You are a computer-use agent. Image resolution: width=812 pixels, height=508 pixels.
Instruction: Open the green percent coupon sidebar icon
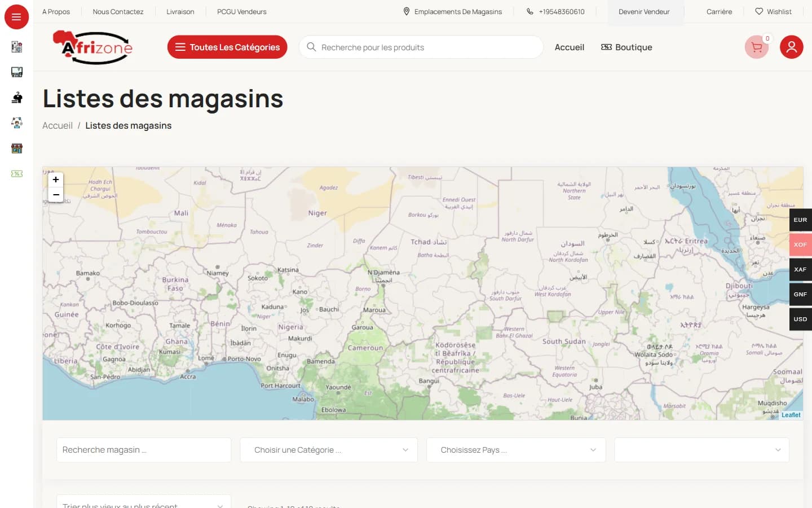point(17,174)
